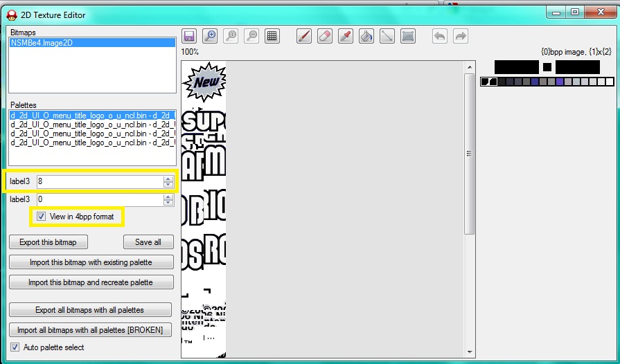620x364 pixels.
Task: Select the Rectangle selection tool
Action: 407,36
